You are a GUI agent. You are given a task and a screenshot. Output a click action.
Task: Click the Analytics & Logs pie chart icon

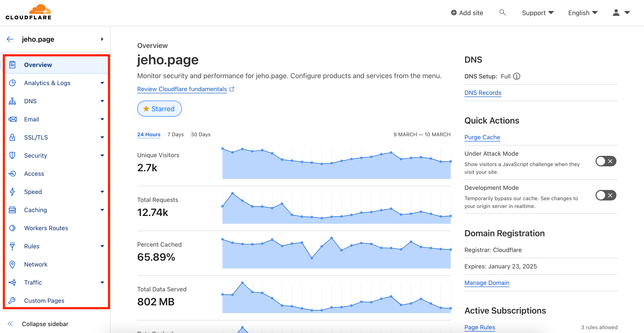[x=12, y=83]
